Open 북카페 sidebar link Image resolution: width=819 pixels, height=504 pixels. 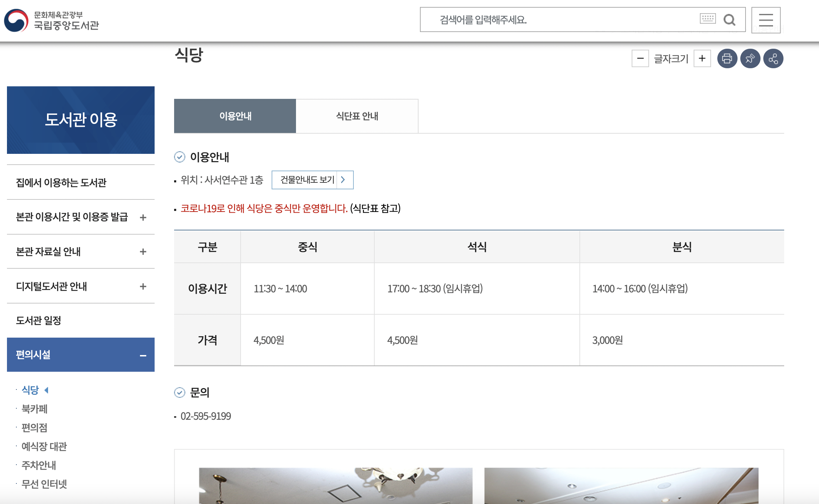(x=34, y=409)
